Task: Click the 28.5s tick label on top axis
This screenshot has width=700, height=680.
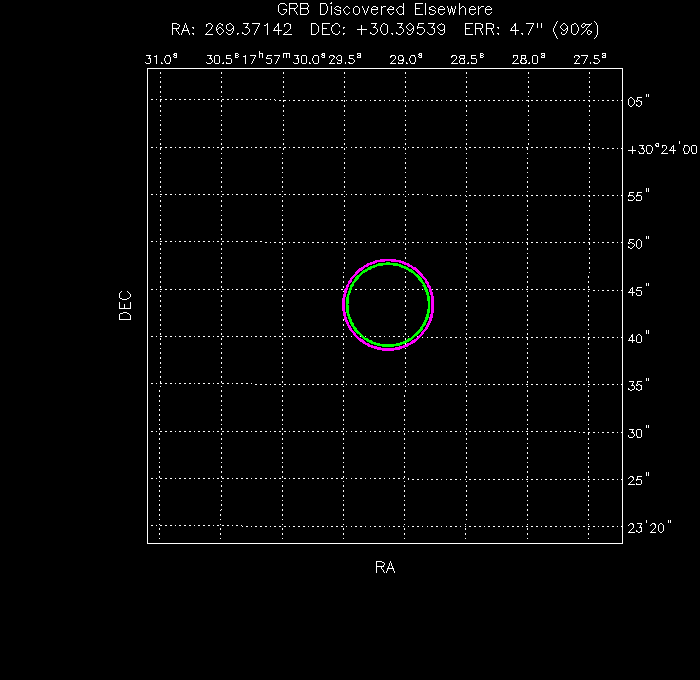Action: click(467, 59)
